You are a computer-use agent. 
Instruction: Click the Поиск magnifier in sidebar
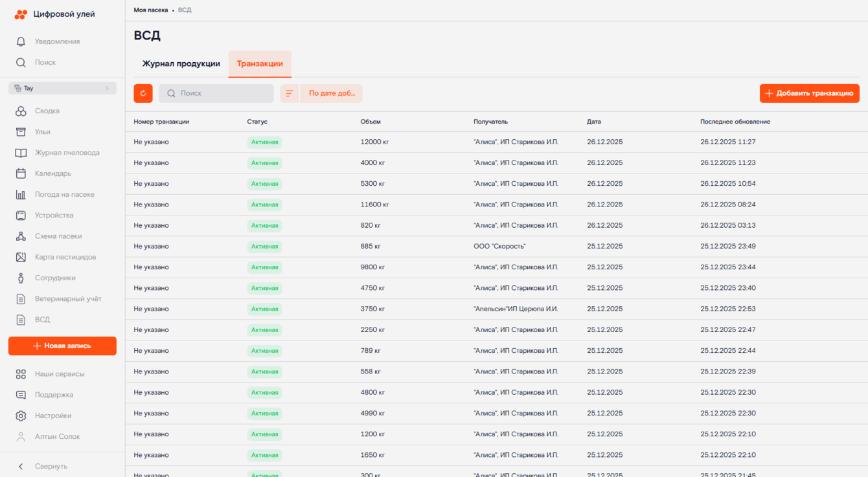[21, 63]
